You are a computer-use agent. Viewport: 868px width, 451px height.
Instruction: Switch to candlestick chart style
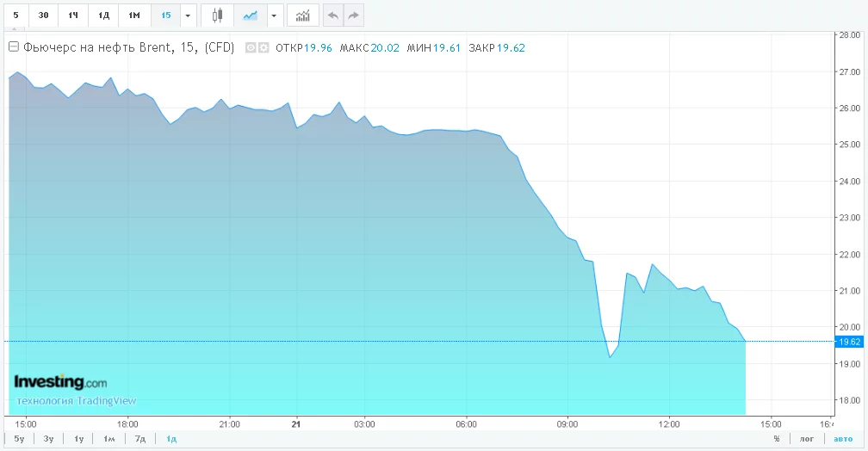(x=217, y=15)
